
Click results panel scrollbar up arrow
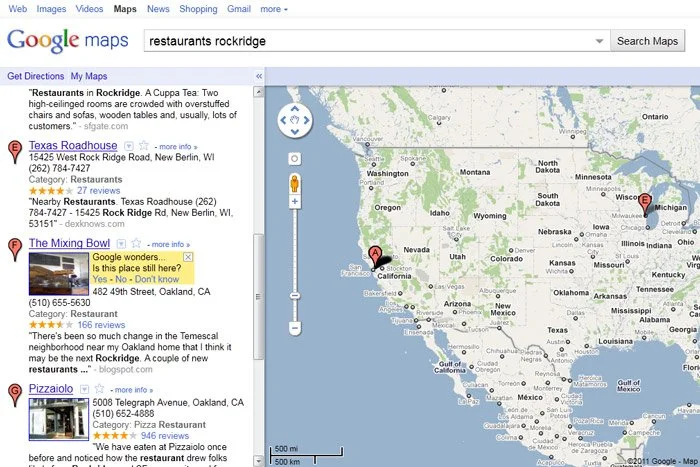258,92
